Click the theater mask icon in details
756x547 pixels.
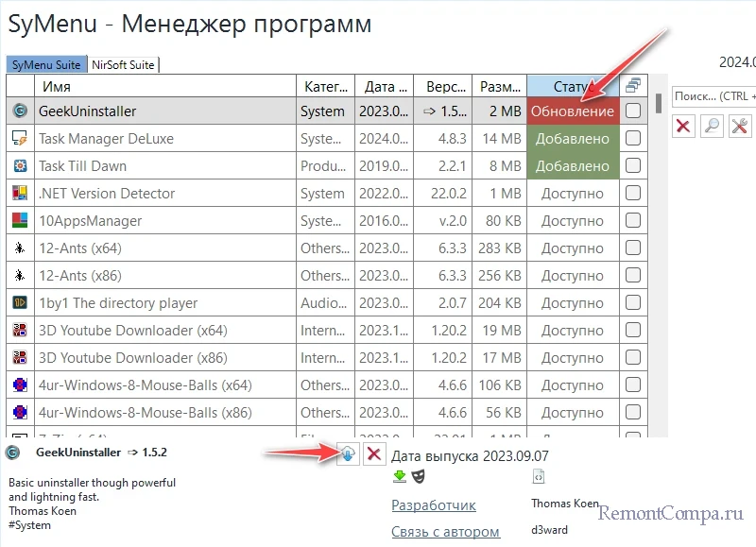(418, 477)
